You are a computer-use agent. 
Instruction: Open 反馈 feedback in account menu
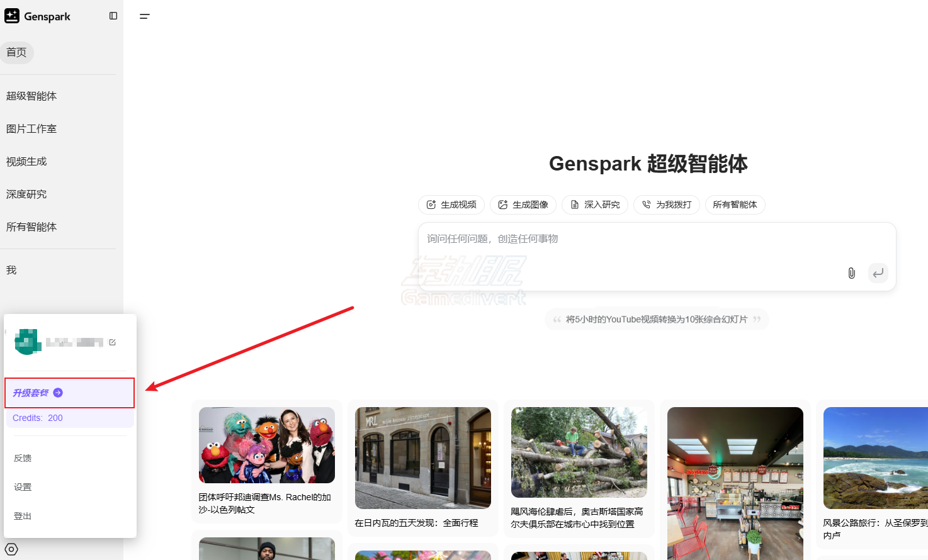pos(23,458)
